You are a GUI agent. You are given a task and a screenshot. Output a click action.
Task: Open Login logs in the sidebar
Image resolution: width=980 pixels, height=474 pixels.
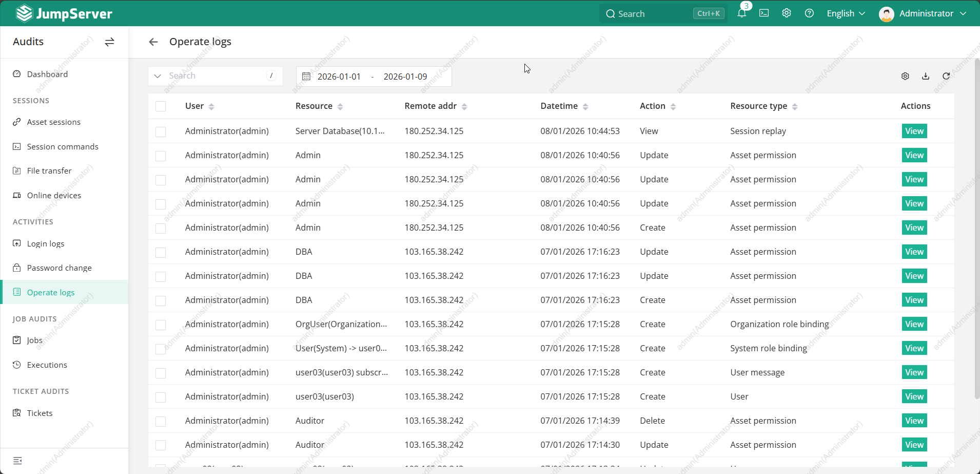pos(46,243)
